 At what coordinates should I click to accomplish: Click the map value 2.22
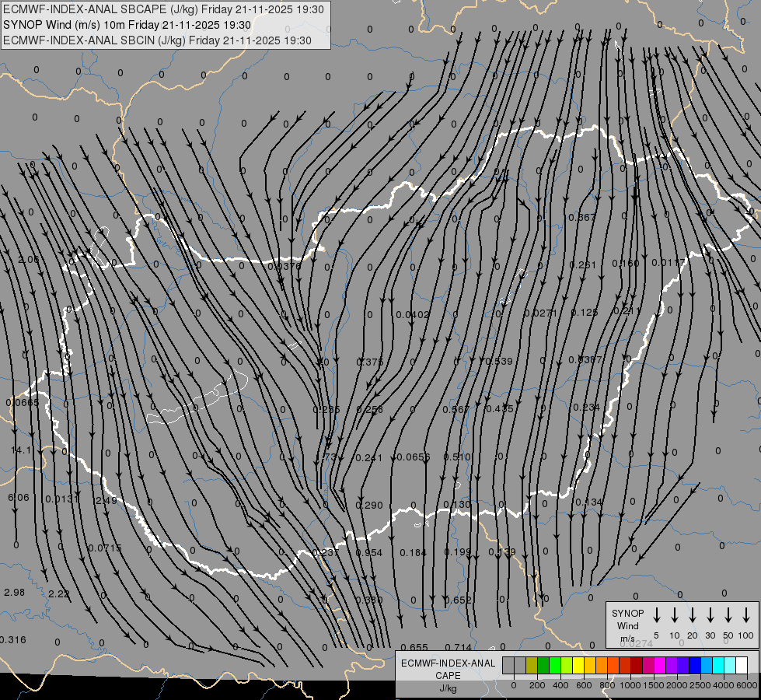[59, 593]
